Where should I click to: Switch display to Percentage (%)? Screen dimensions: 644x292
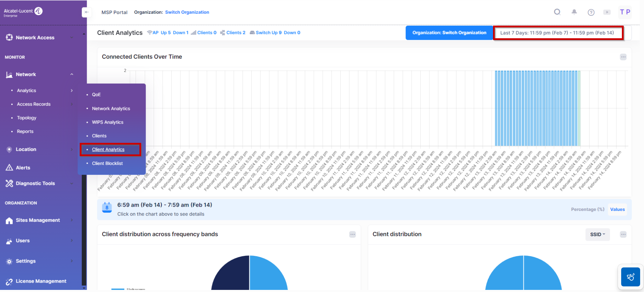click(587, 210)
